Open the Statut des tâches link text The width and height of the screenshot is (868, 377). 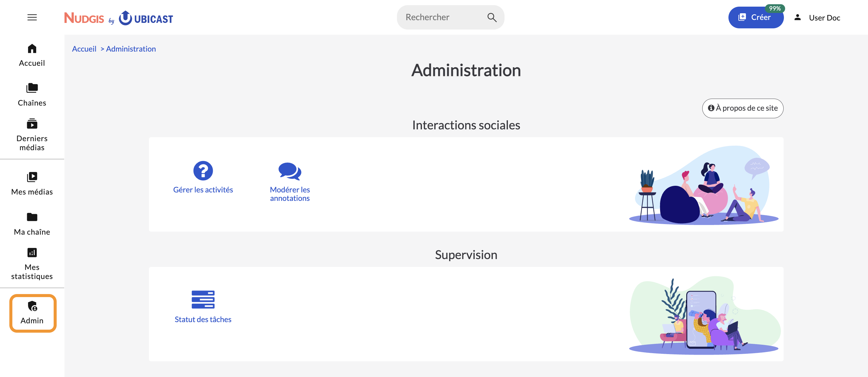tap(203, 319)
